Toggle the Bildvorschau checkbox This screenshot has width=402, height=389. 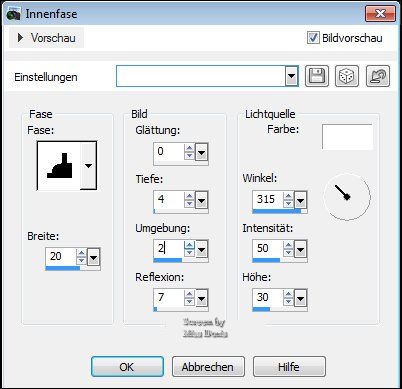coord(313,38)
